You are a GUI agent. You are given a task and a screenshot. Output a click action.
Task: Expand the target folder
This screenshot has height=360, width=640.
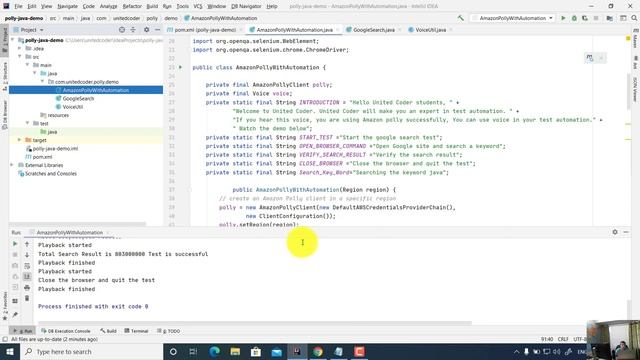19,140
